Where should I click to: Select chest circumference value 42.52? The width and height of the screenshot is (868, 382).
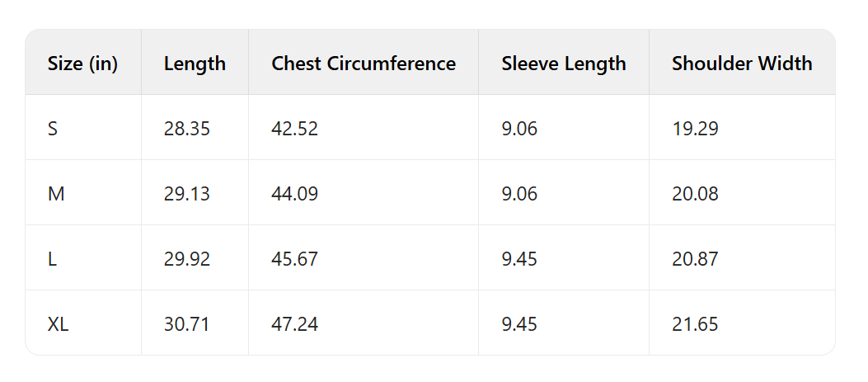click(294, 129)
